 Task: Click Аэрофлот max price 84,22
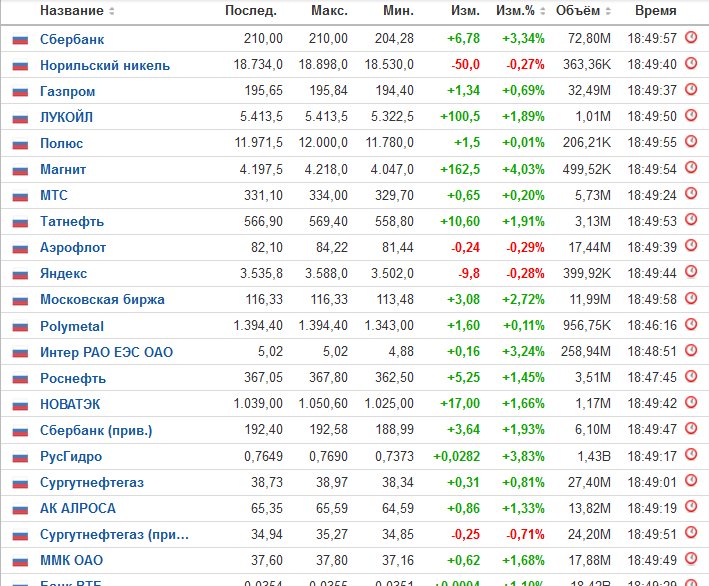coord(332,247)
